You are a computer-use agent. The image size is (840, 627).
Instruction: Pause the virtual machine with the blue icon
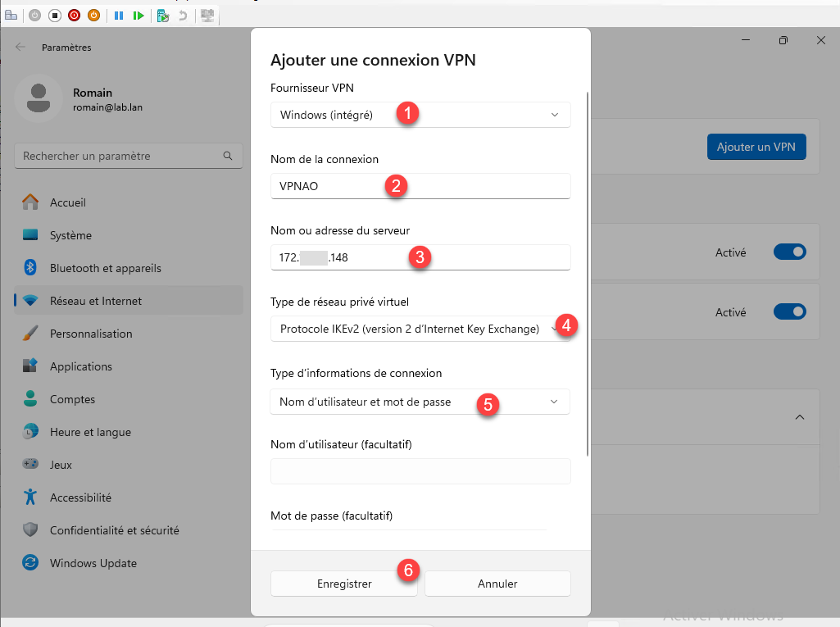tap(119, 15)
